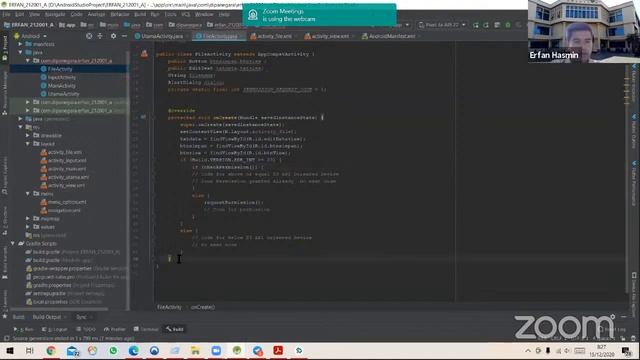640x360 pixels.
Task: Open WhatsApp from the taskbar
Action: [x=113, y=351]
